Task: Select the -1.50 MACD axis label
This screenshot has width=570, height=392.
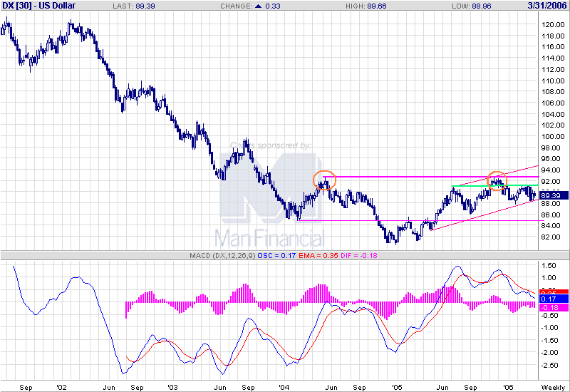Action: click(549, 341)
